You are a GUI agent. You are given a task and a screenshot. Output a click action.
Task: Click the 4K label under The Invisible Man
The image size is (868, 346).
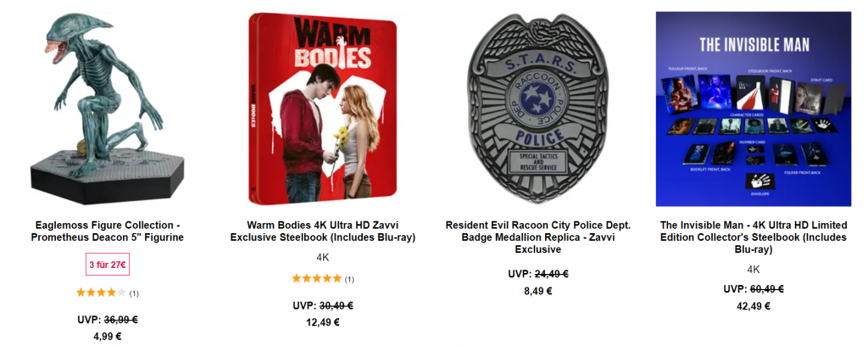[754, 270]
